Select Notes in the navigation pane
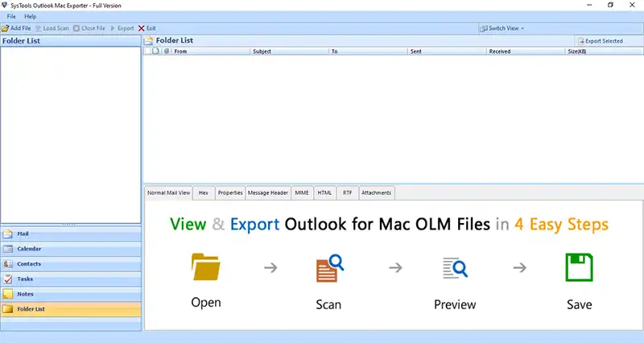 pos(71,294)
